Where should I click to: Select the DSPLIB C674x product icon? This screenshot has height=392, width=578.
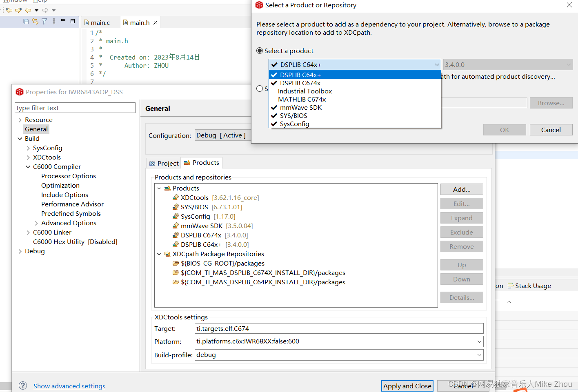176,235
